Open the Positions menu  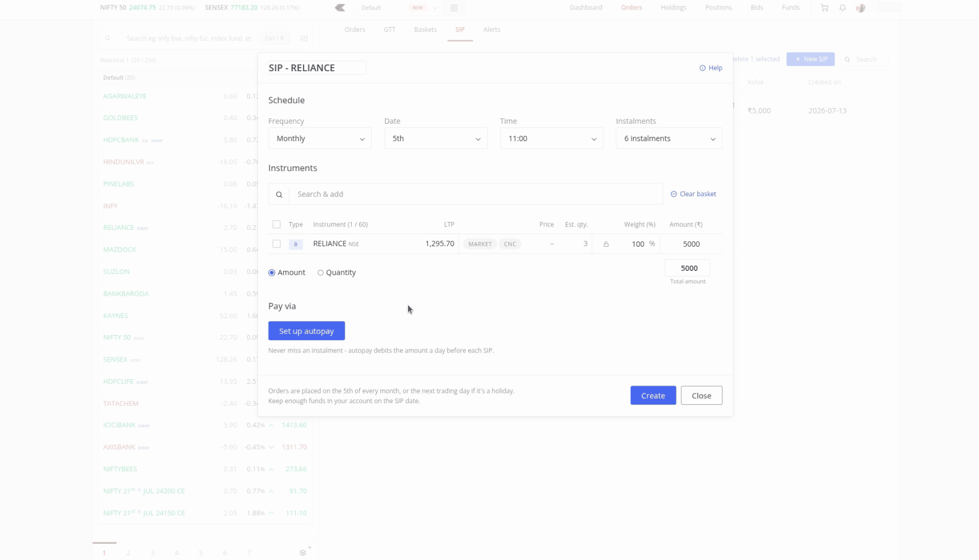coord(718,8)
